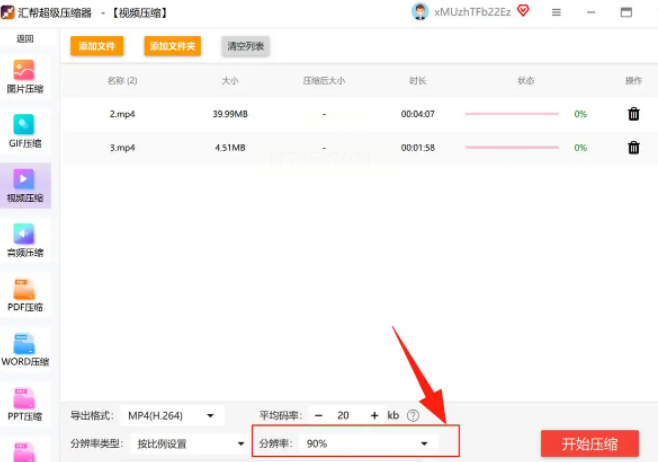This screenshot has height=462, width=658.
Task: Click the 返回 back button
Action: point(25,39)
